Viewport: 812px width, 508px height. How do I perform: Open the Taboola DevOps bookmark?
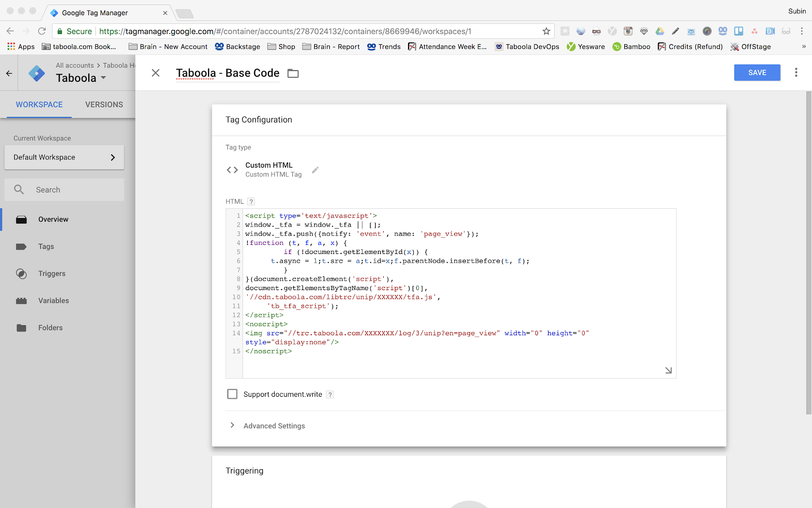[x=527, y=47]
